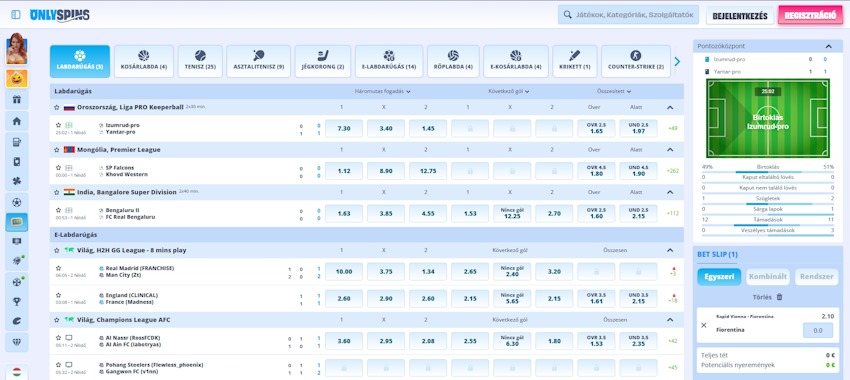Click the stake input field for Fiorentina
This screenshot has width=850, height=380.
coord(817,330)
